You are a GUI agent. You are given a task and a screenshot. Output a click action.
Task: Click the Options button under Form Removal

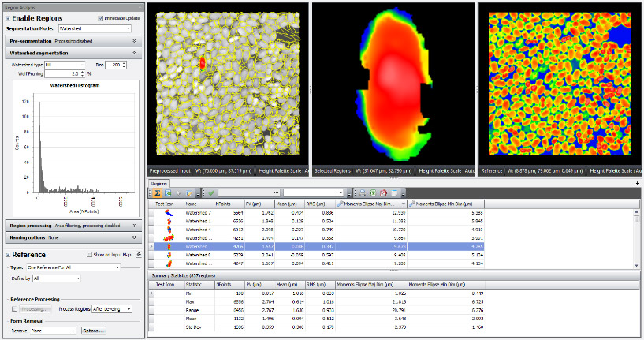92,331
